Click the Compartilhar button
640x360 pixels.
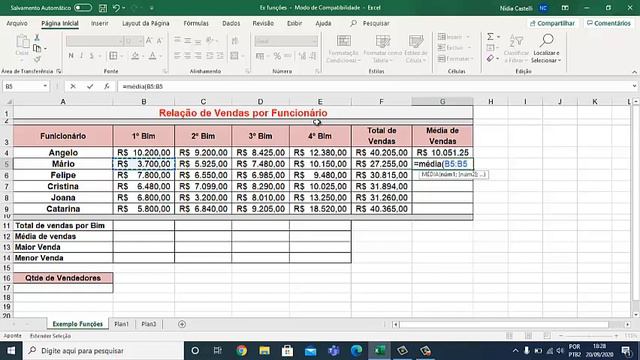tap(552, 23)
